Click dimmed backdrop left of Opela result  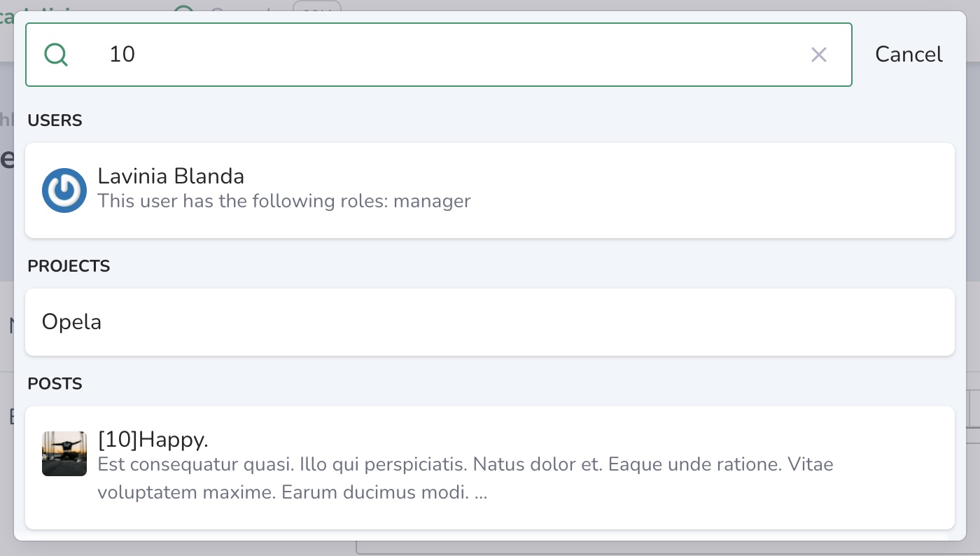7,326
